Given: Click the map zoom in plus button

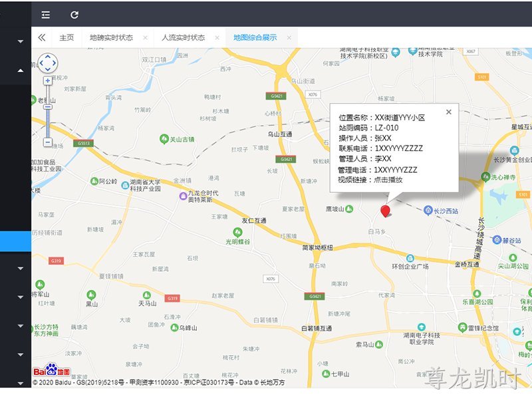Looking at the screenshot, I should point(47,80).
